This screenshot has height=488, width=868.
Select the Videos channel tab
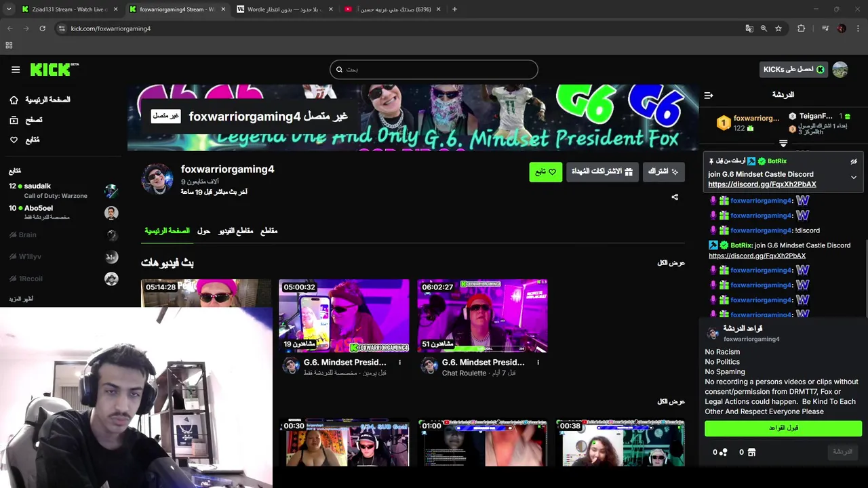coord(235,231)
